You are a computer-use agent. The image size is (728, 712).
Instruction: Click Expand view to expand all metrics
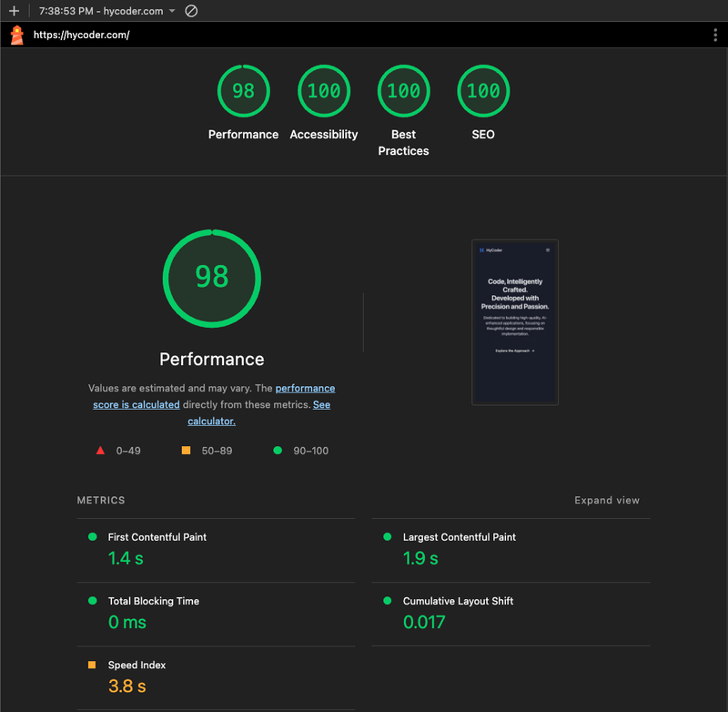click(x=606, y=500)
